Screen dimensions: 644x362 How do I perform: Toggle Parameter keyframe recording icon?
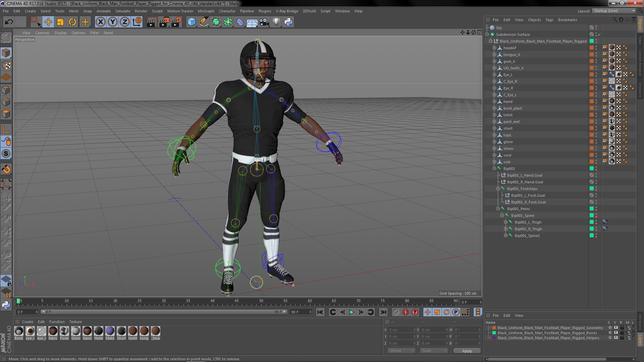pyautogui.click(x=456, y=312)
